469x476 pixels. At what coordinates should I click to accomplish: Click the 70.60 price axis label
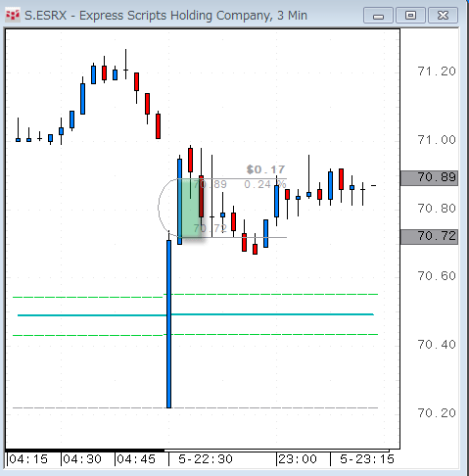tap(437, 276)
